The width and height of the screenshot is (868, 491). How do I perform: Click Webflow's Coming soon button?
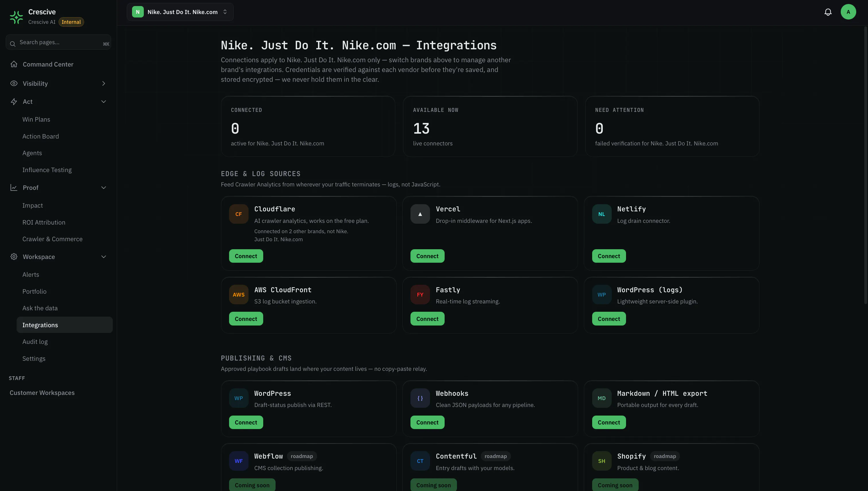tap(252, 485)
